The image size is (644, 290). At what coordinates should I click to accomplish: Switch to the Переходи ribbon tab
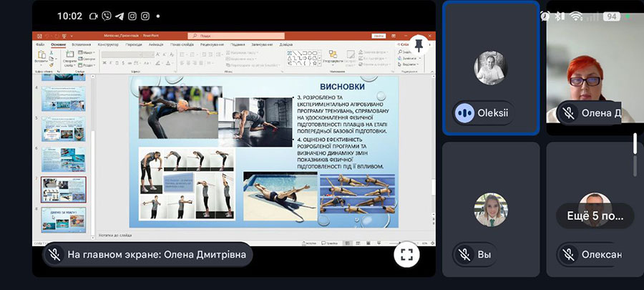134,44
